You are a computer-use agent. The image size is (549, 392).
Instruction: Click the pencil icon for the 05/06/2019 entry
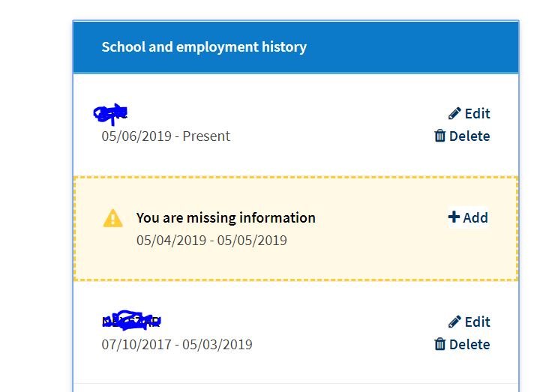click(454, 114)
